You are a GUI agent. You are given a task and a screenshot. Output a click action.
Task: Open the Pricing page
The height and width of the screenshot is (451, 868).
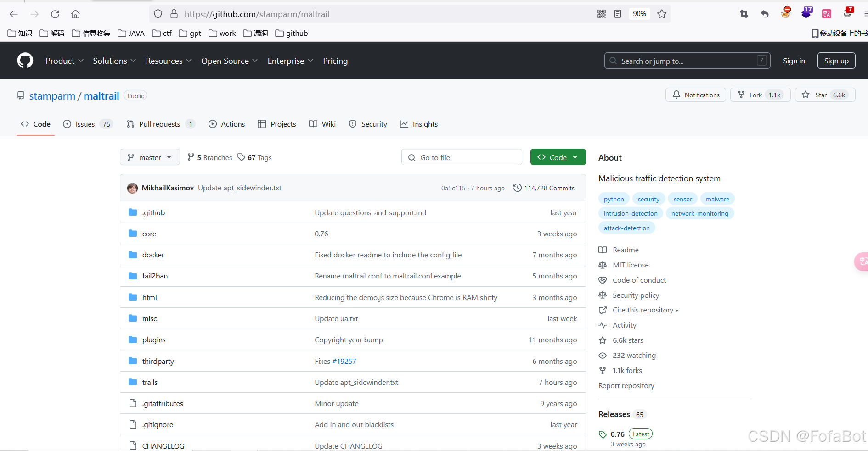pyautogui.click(x=335, y=61)
